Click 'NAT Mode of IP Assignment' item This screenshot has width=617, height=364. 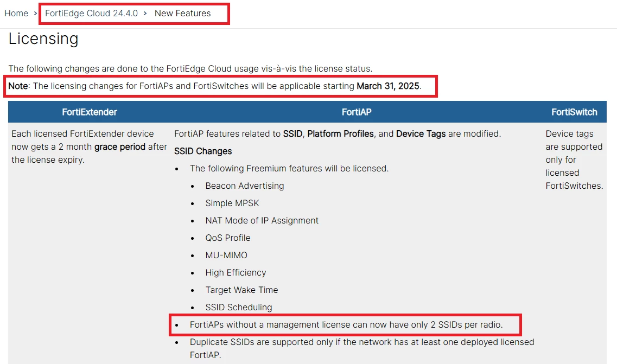(x=262, y=220)
